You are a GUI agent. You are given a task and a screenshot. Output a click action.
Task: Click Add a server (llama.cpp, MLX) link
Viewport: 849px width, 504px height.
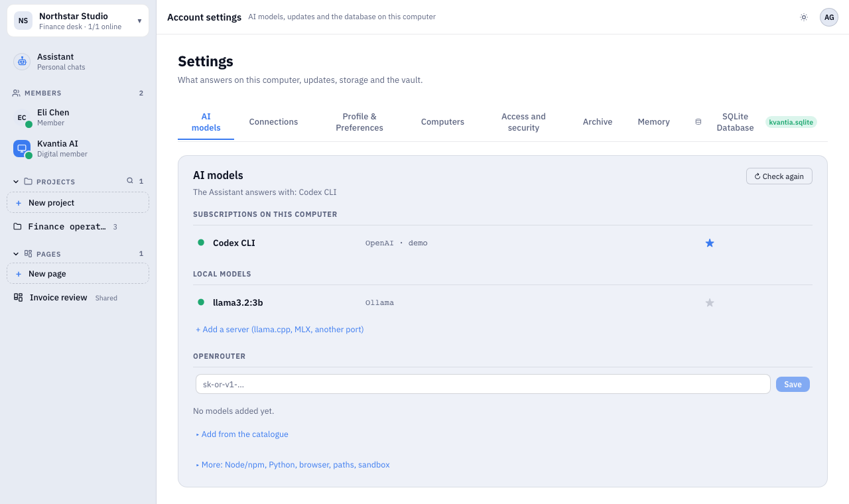279,330
